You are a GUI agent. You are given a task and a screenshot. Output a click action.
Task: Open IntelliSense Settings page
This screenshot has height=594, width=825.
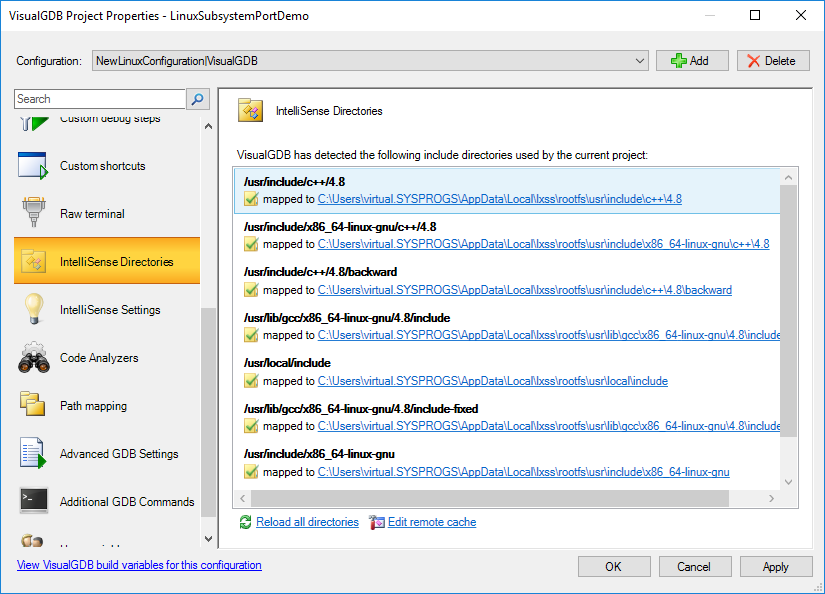pos(107,309)
